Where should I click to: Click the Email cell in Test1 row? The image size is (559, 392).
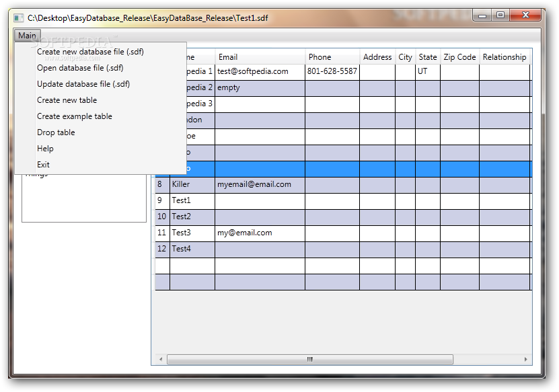[x=260, y=201]
